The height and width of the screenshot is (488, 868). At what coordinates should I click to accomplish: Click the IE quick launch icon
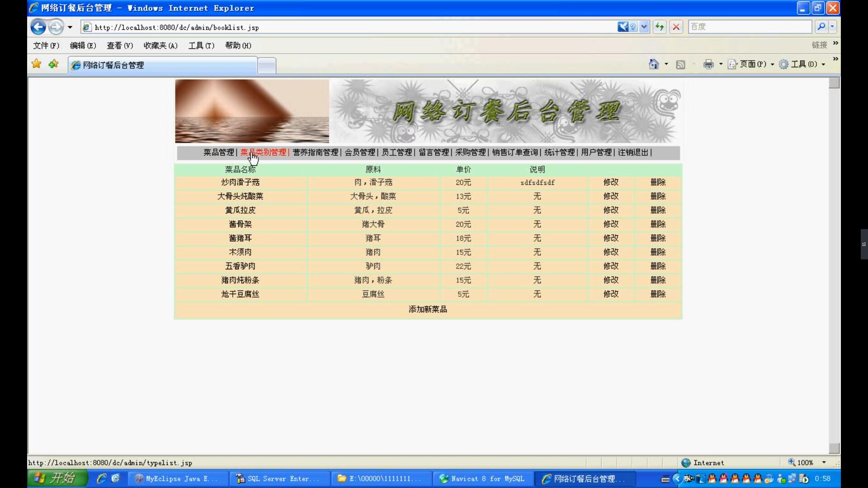101,479
